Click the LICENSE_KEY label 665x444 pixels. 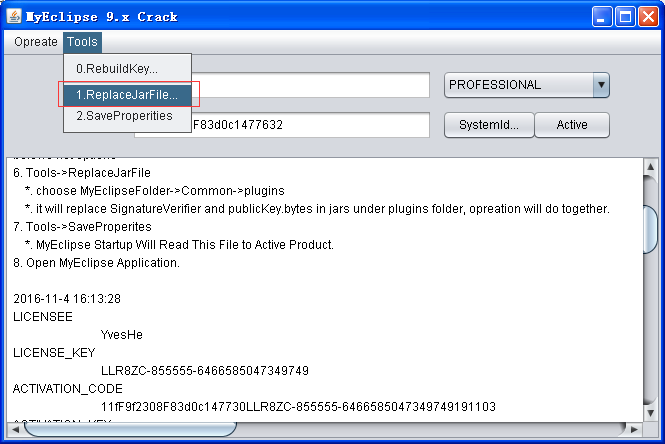coord(54,353)
